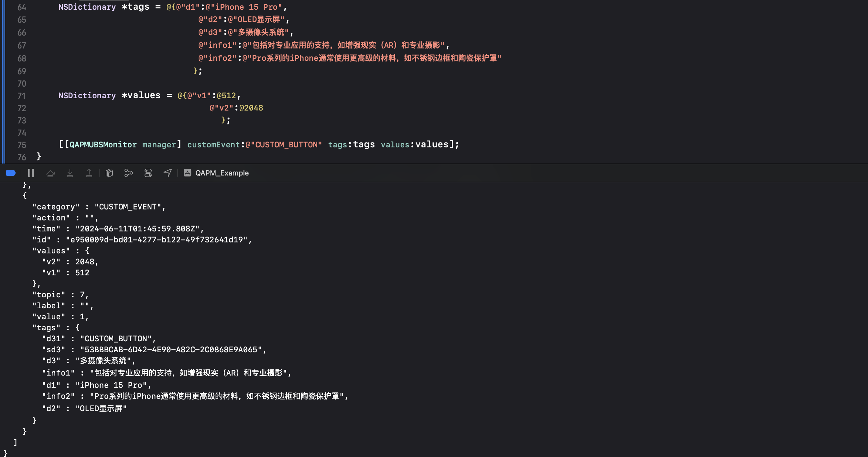The width and height of the screenshot is (868, 457).
Task: Click the "d1" : "iPhone 15 Pro" console line
Action: pyautogui.click(x=97, y=385)
